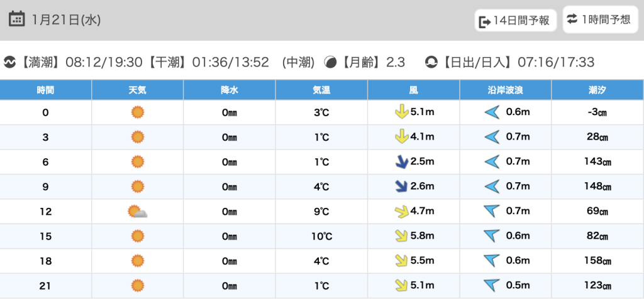Screen dimensions: 644x299
Task: Click the wave direction arrow at 12時
Action: click(491, 212)
